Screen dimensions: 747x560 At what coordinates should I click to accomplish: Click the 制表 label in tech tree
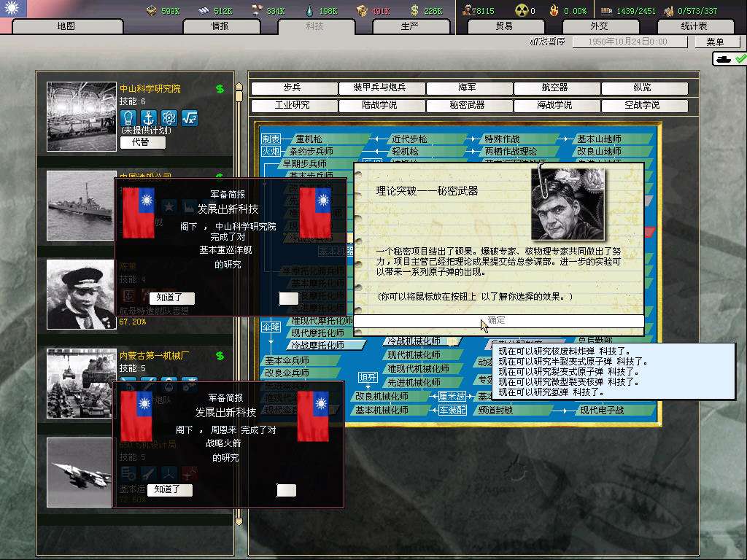tap(271, 139)
